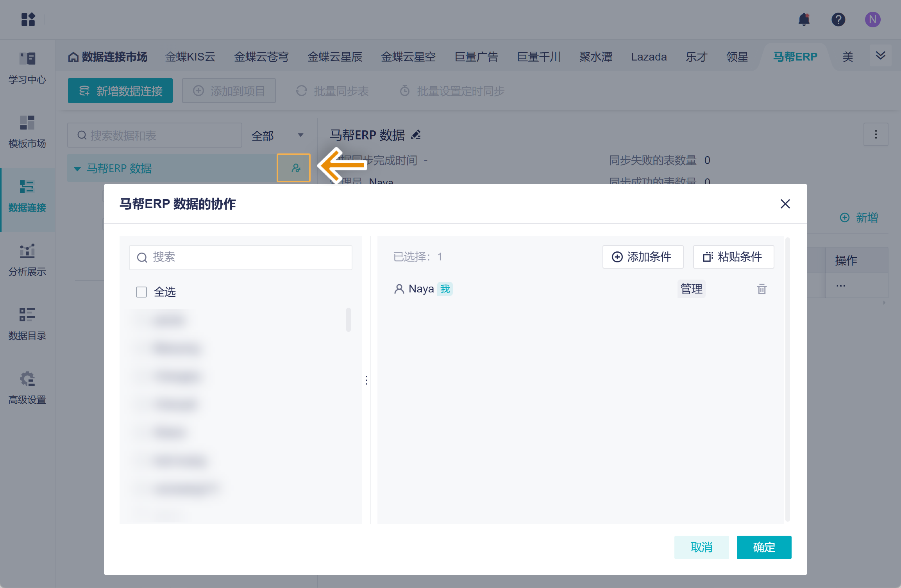Open the help question mark icon
This screenshot has height=588, width=901.
click(838, 20)
